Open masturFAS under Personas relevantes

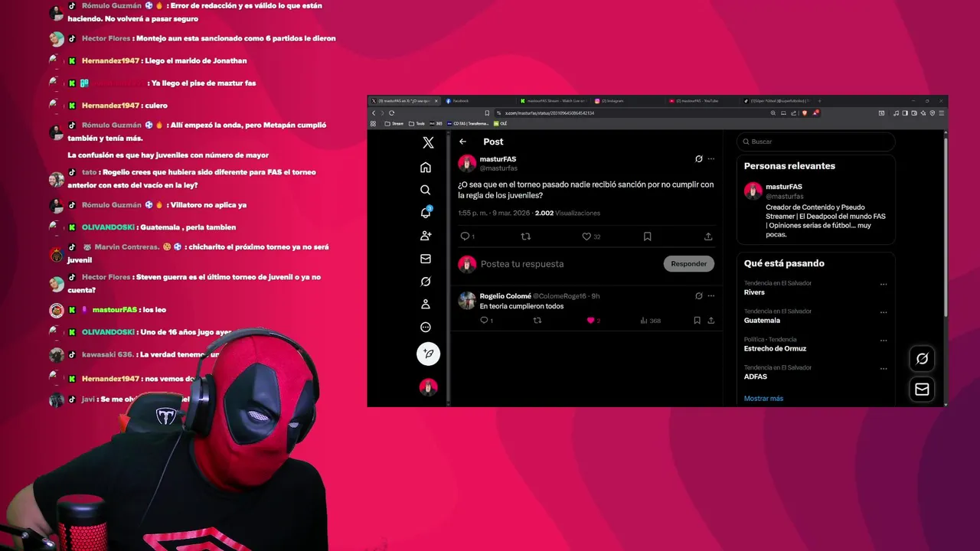(x=784, y=187)
